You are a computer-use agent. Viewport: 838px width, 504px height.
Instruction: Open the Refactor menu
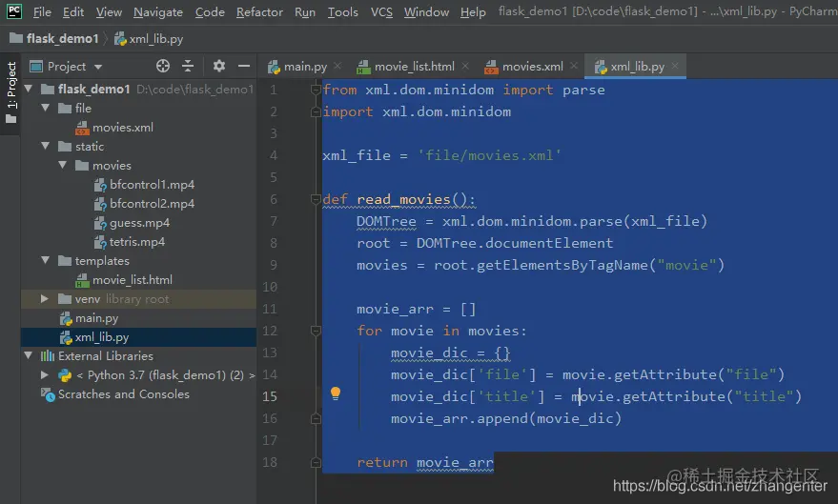coord(259,11)
